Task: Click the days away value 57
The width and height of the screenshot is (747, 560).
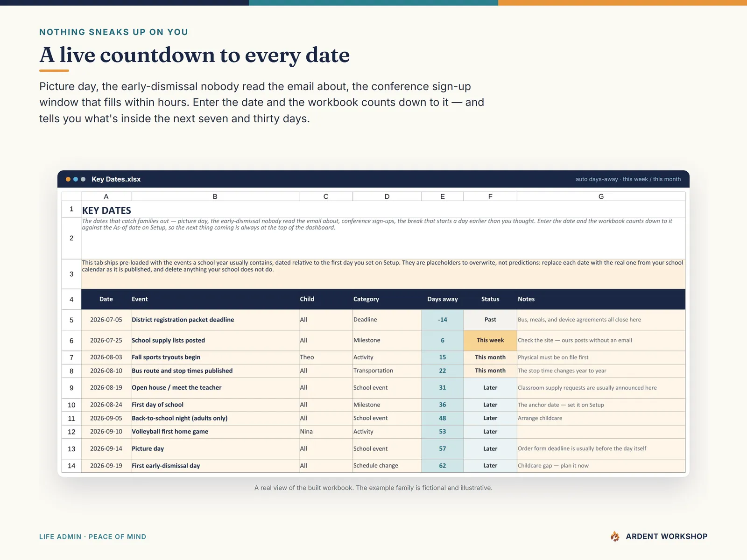Action: tap(443, 449)
